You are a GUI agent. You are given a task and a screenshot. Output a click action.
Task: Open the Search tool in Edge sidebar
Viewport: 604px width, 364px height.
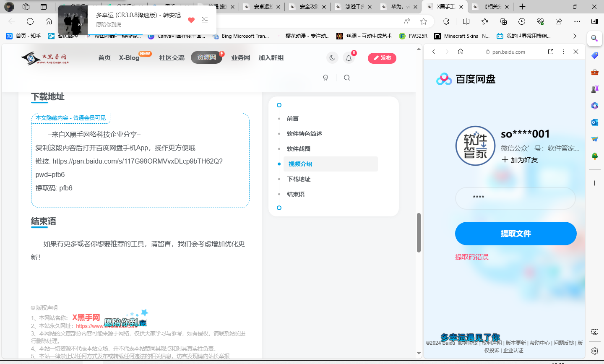[x=594, y=38]
